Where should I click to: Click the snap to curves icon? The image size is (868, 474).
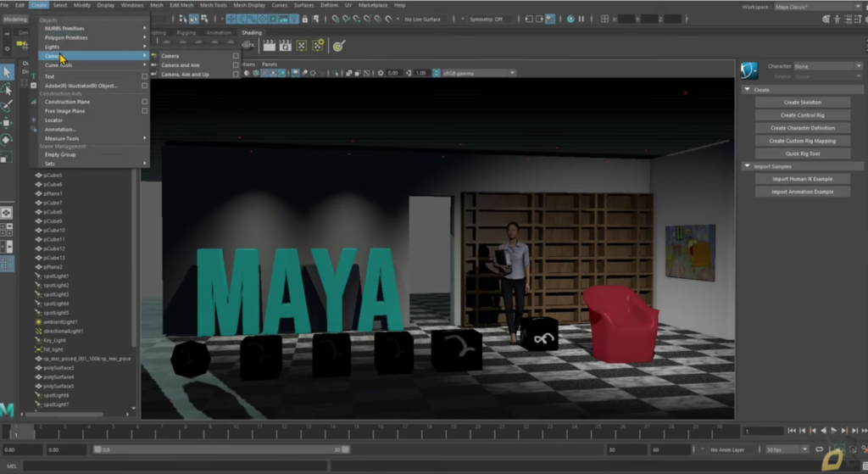(x=346, y=19)
